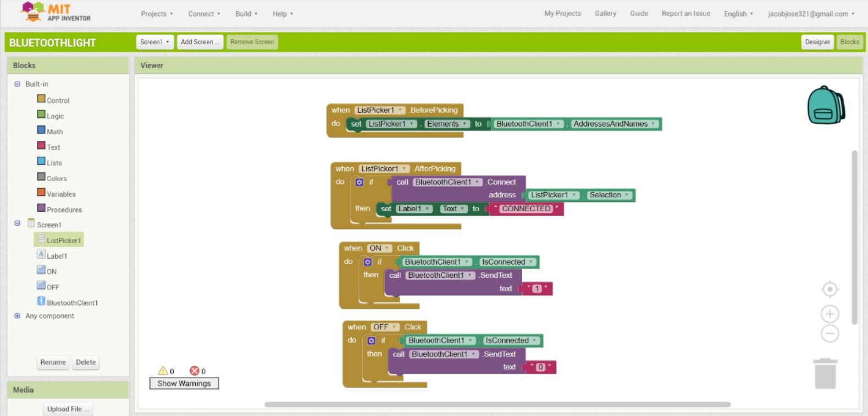Open the ON dropdown in Click event block
Viewport: 868px width, 416px height.
pos(380,248)
